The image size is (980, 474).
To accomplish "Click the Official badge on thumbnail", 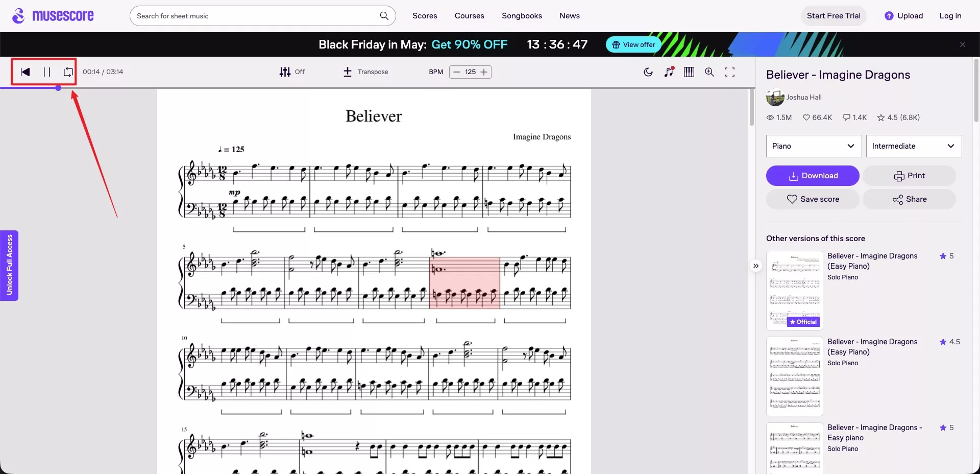I will [804, 322].
